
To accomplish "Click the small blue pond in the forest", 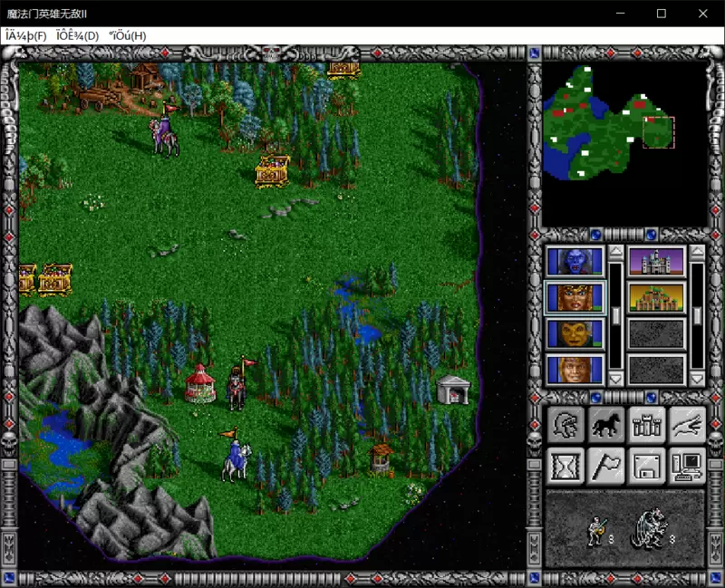I will coord(368,333).
